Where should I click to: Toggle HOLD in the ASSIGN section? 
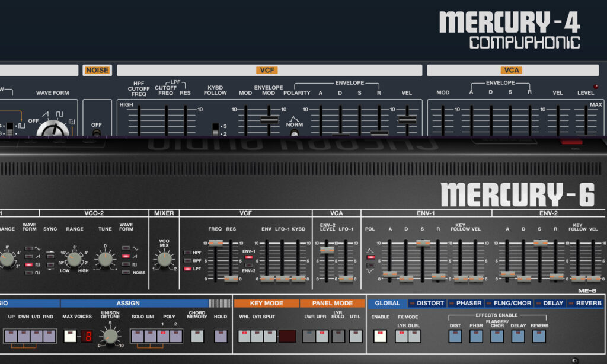221,336
